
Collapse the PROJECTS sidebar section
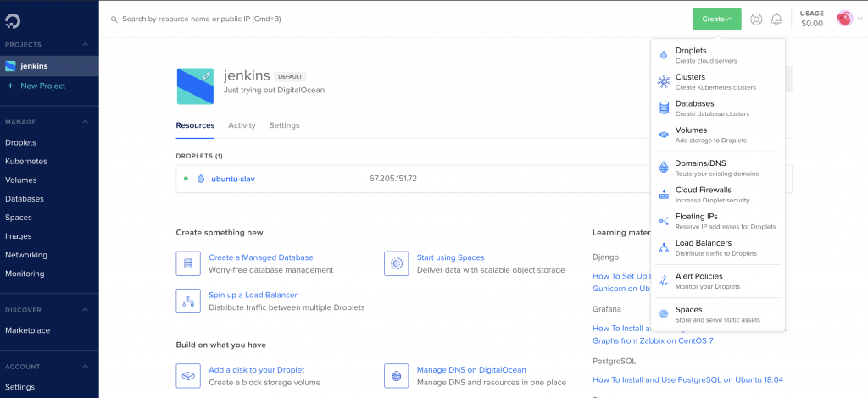(x=86, y=44)
